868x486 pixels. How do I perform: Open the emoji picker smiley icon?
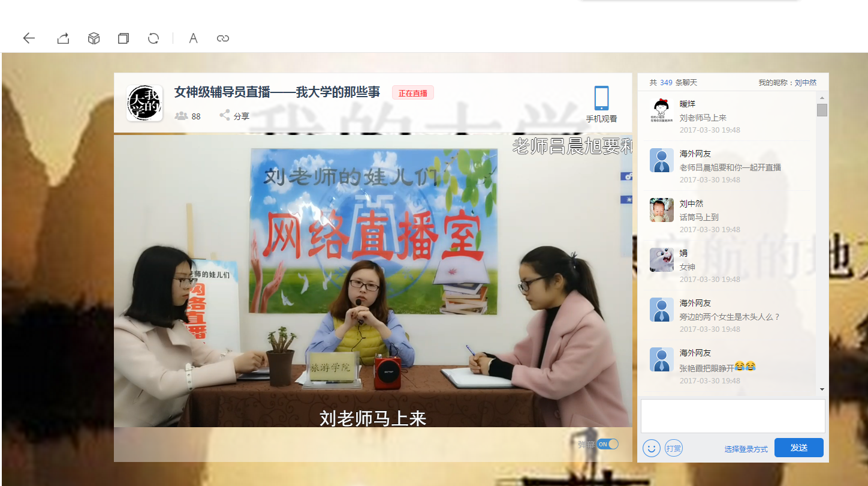(x=652, y=448)
